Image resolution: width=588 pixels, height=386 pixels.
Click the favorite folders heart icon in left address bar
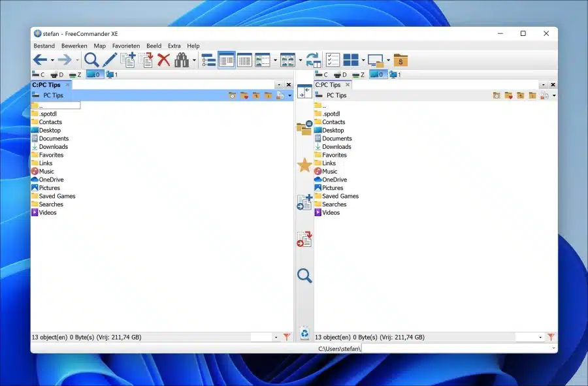244,95
